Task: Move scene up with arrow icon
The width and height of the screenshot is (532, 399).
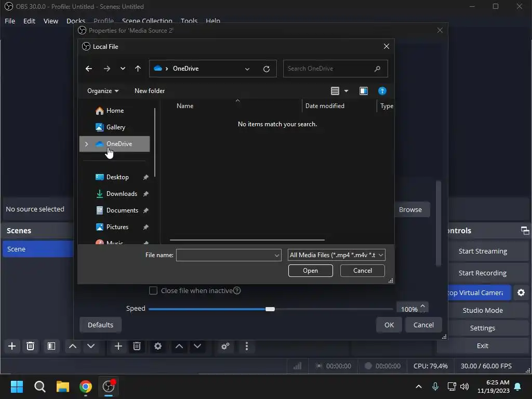Action: pyautogui.click(x=73, y=347)
